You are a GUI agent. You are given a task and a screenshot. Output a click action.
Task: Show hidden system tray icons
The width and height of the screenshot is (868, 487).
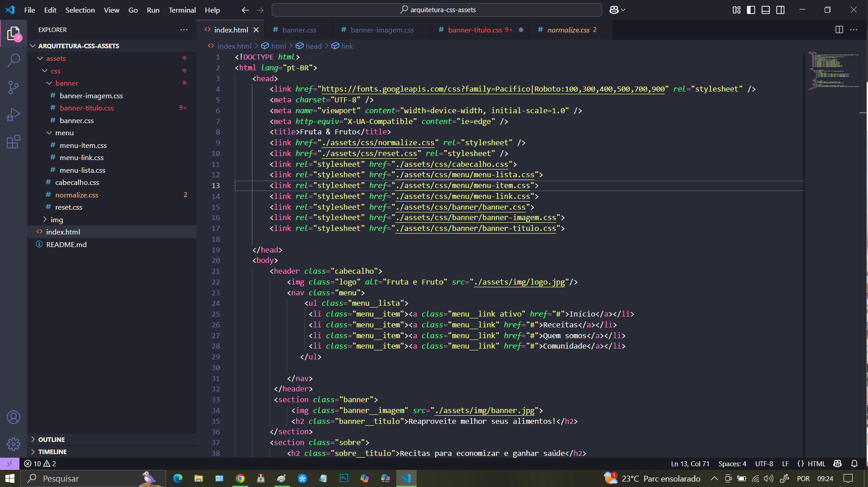[714, 478]
